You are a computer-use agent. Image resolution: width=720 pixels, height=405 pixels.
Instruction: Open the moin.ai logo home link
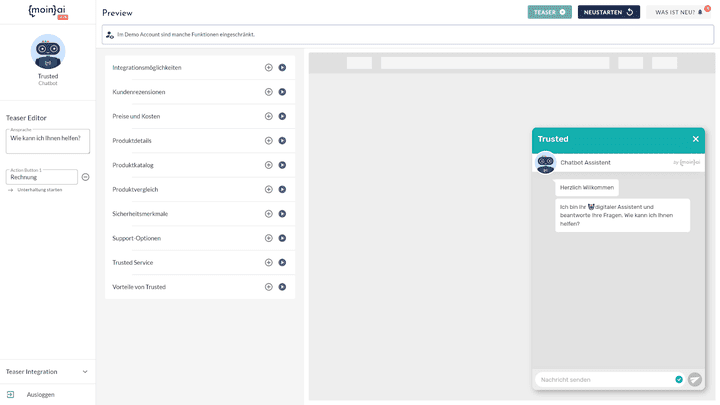coord(48,11)
